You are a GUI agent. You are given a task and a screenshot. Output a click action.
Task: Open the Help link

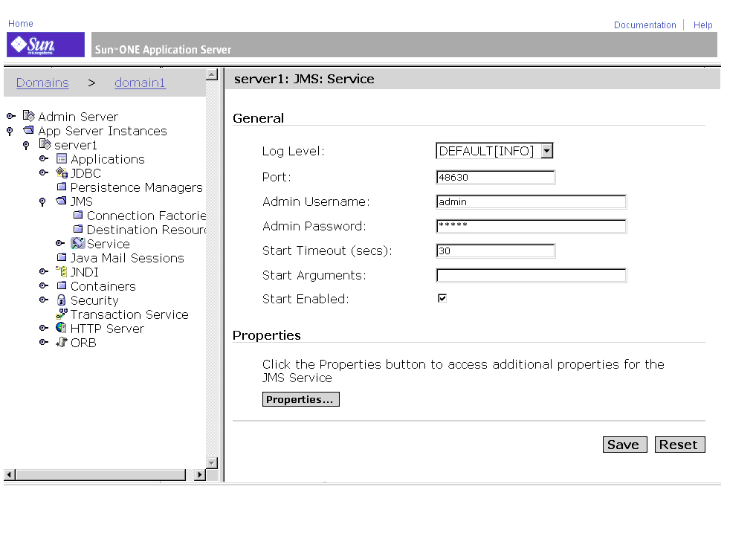tap(702, 25)
